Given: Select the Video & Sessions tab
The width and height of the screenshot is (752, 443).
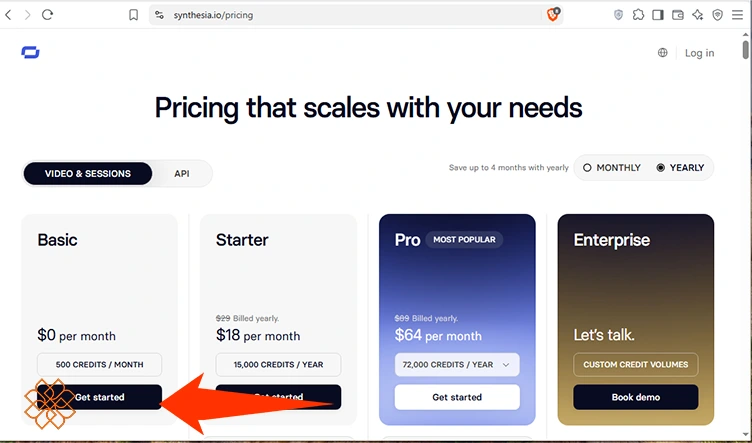Looking at the screenshot, I should (x=88, y=174).
